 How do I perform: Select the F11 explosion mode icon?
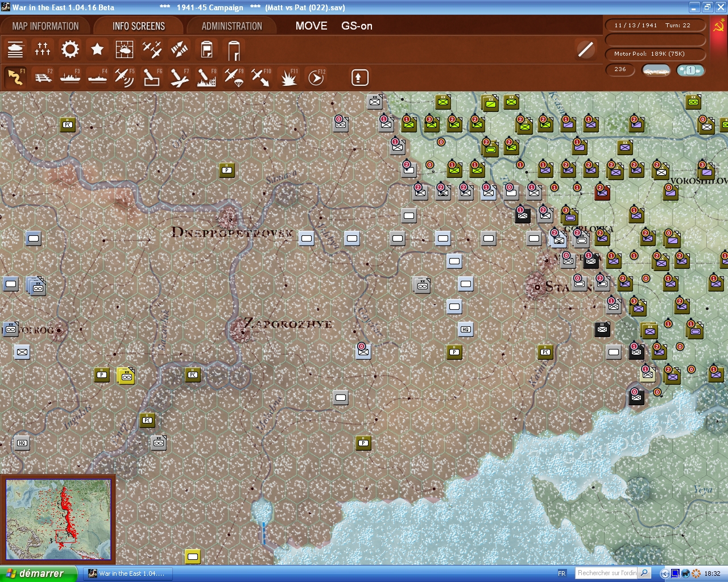pos(288,77)
